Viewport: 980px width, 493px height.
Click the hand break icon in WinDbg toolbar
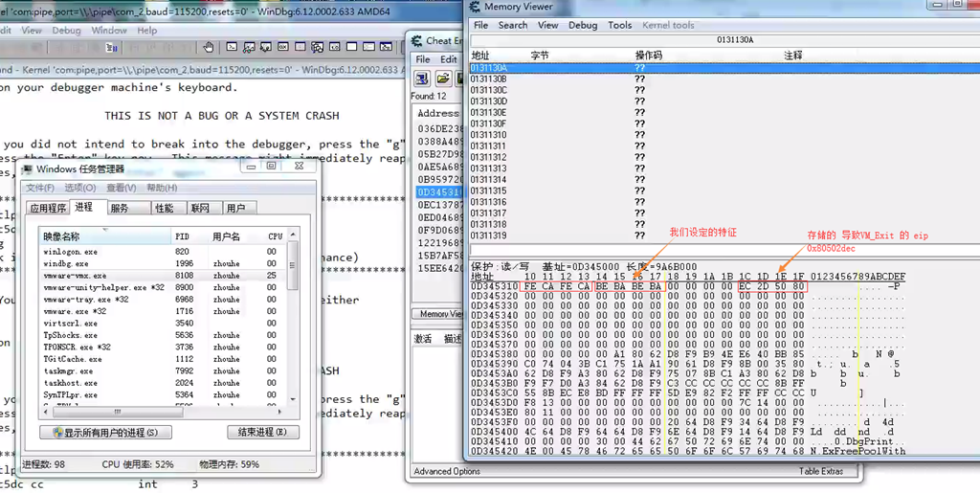coord(208,47)
